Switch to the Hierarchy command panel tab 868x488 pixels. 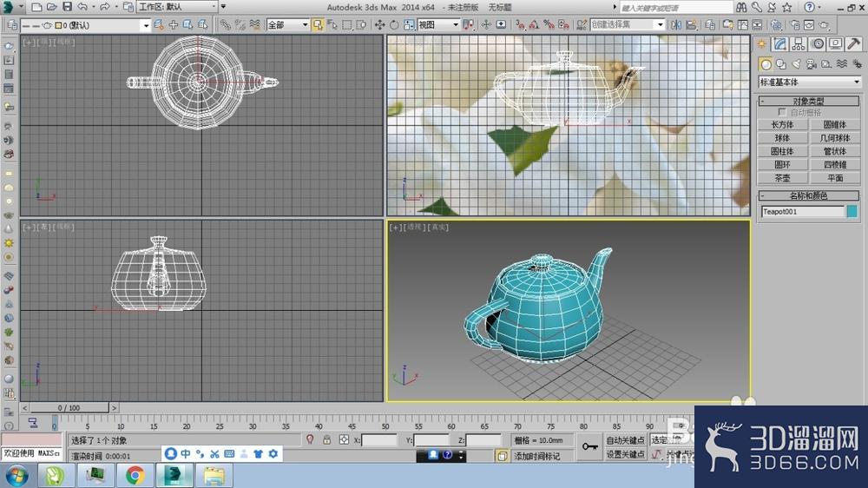(799, 43)
